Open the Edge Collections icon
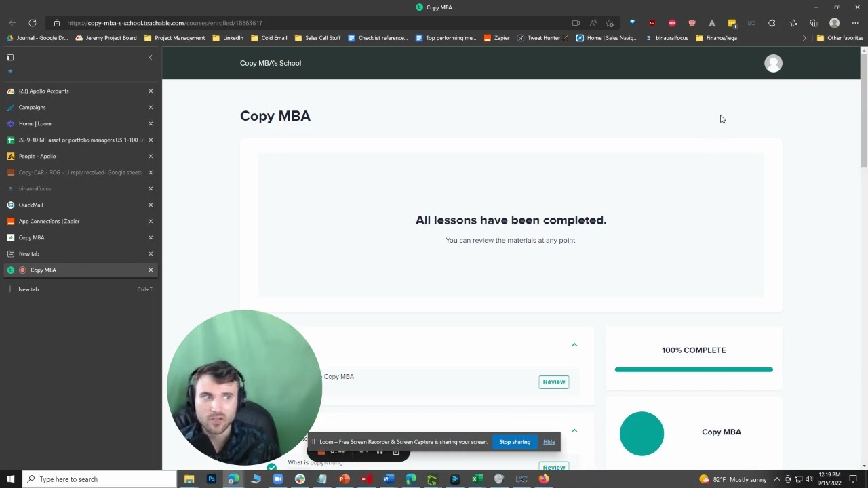868x488 pixels. point(814,23)
